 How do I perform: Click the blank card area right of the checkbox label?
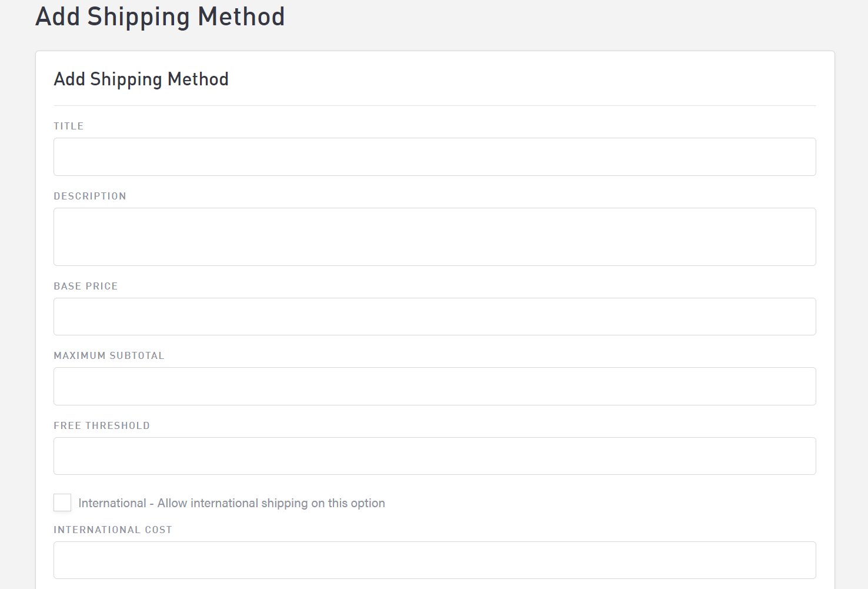point(588,503)
